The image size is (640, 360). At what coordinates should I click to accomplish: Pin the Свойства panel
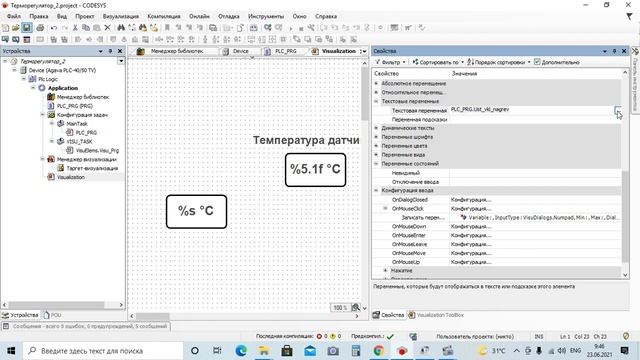(x=614, y=51)
